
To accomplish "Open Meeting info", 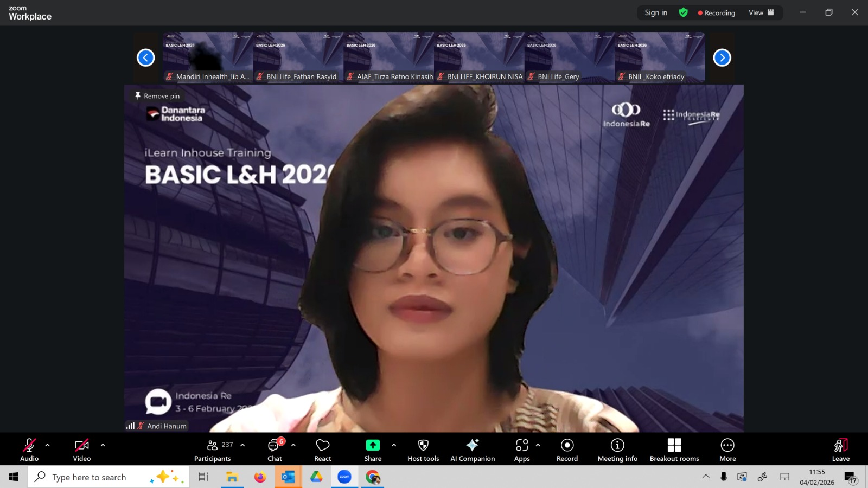I will tap(617, 450).
